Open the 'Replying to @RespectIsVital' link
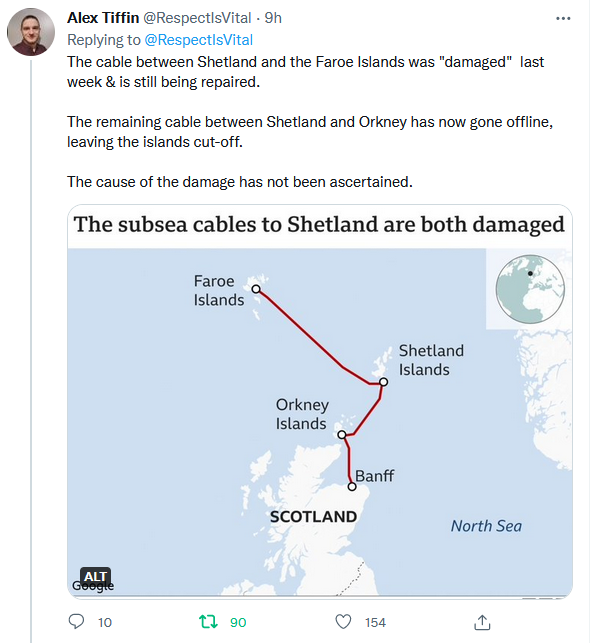610x643 pixels. coord(198,39)
